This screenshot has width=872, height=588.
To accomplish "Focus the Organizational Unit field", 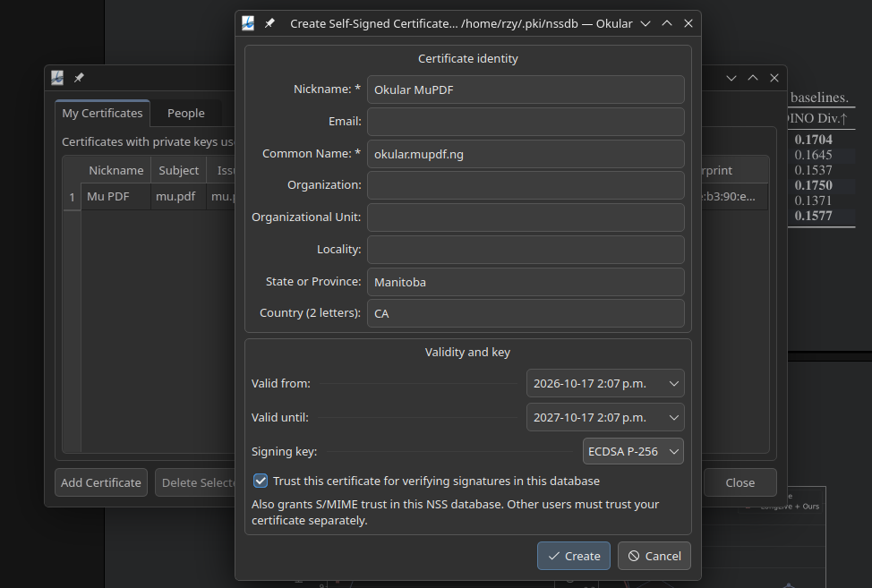I will (526, 217).
